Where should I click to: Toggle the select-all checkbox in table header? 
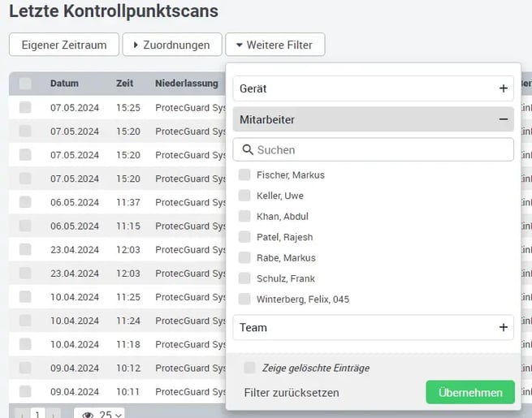tap(25, 84)
